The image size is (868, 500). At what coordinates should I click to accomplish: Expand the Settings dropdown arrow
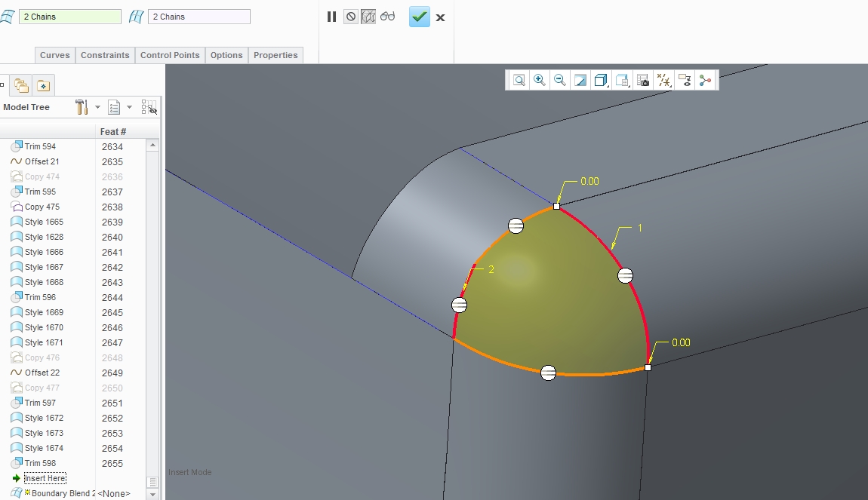pyautogui.click(x=97, y=107)
